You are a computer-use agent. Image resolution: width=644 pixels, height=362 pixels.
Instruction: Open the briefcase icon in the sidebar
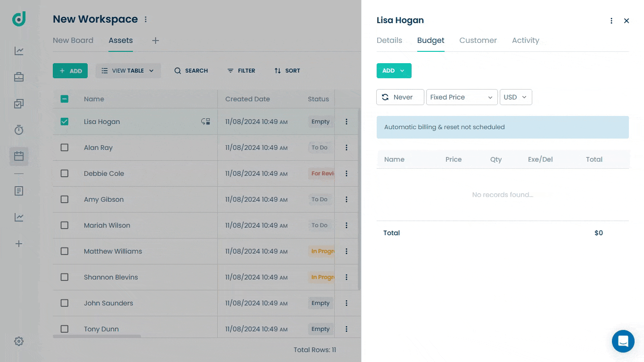pos(19,77)
